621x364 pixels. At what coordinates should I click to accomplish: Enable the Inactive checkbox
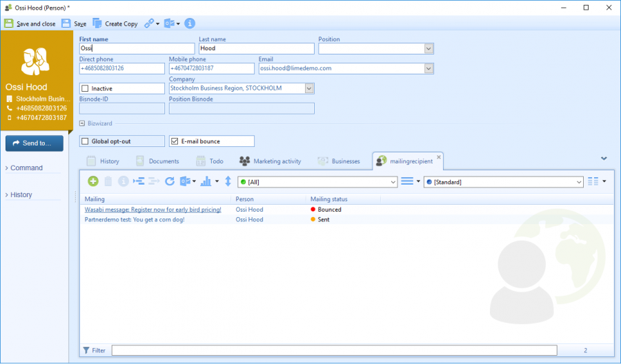point(85,89)
